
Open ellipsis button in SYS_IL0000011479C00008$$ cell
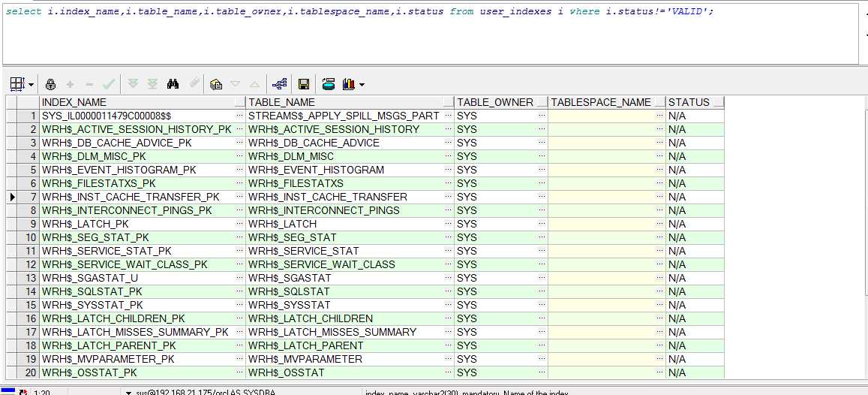pos(239,116)
